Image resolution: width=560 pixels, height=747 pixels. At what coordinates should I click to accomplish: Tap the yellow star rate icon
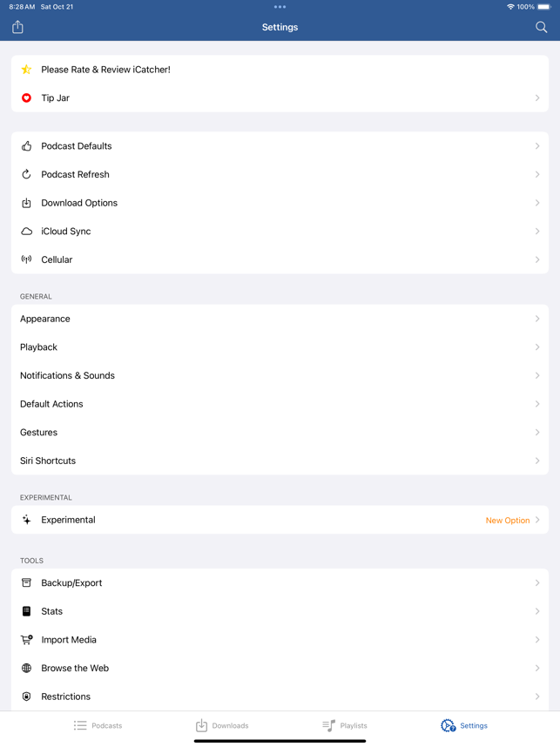[27, 70]
